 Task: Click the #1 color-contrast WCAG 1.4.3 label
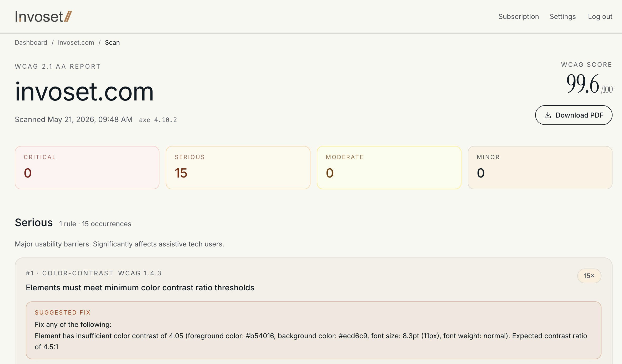click(x=94, y=273)
